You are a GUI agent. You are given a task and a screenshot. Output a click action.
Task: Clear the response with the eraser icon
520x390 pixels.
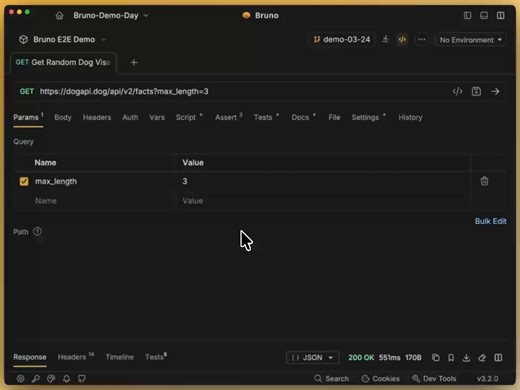482,358
